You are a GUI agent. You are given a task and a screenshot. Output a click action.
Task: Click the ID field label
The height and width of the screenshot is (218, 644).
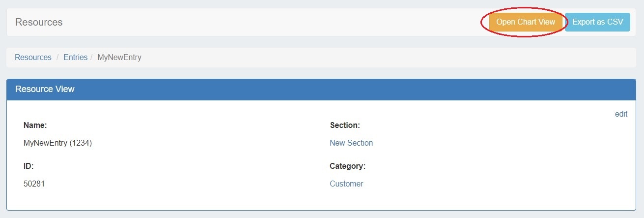click(28, 166)
